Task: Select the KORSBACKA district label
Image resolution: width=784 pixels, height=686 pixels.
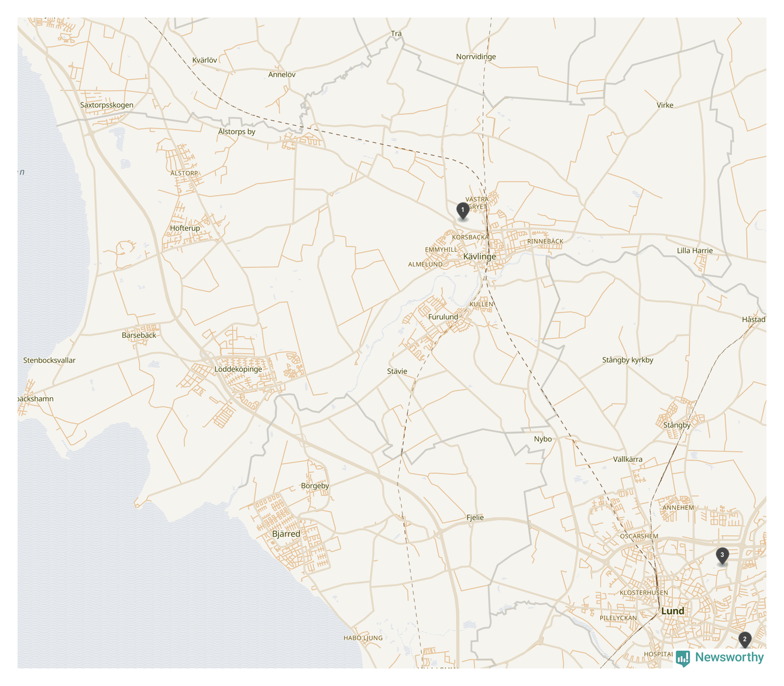Action: click(470, 237)
